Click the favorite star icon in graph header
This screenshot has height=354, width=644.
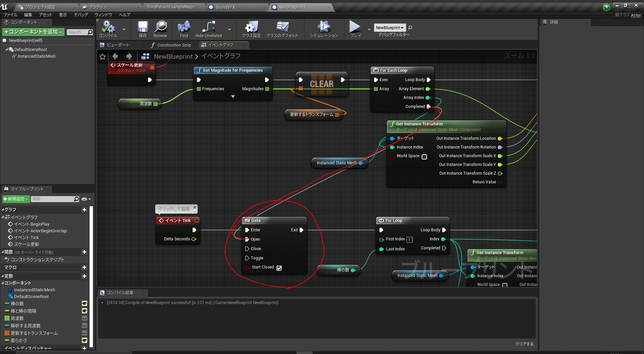click(103, 56)
